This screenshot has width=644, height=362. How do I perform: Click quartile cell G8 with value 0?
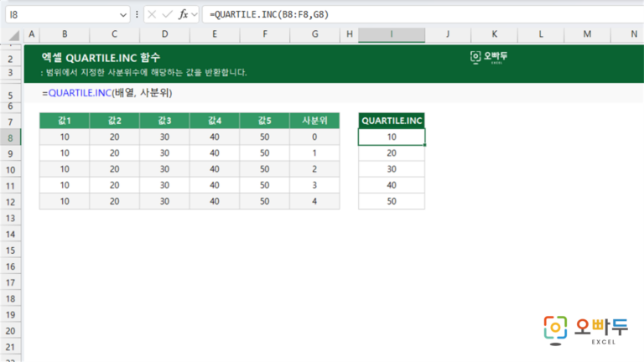pos(315,137)
